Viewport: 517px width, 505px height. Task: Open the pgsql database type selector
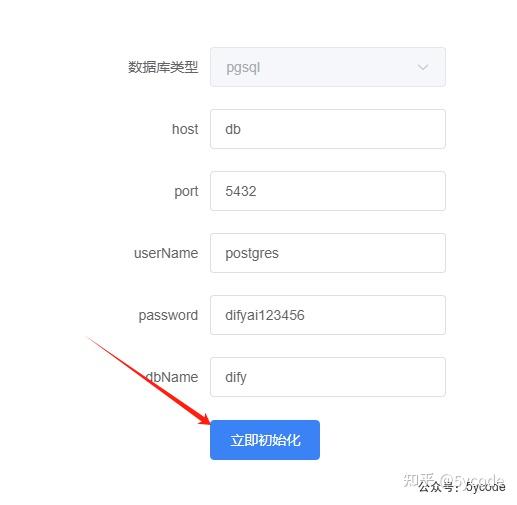pyautogui.click(x=328, y=67)
